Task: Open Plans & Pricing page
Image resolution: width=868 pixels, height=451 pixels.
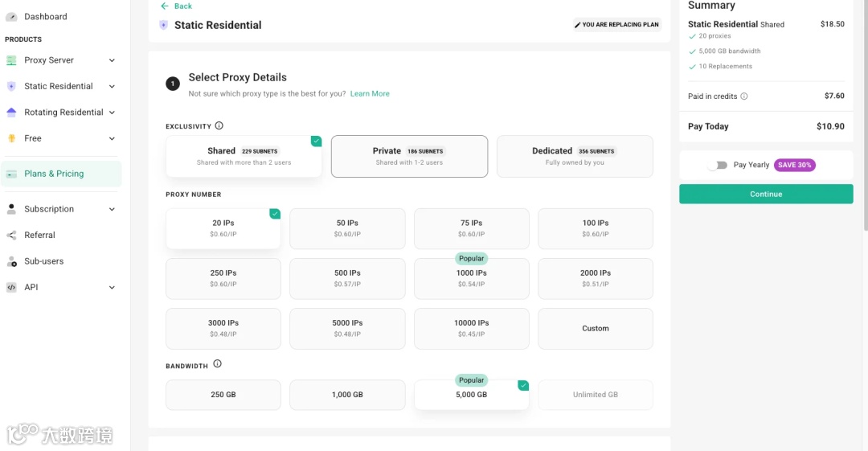Action: coord(54,174)
